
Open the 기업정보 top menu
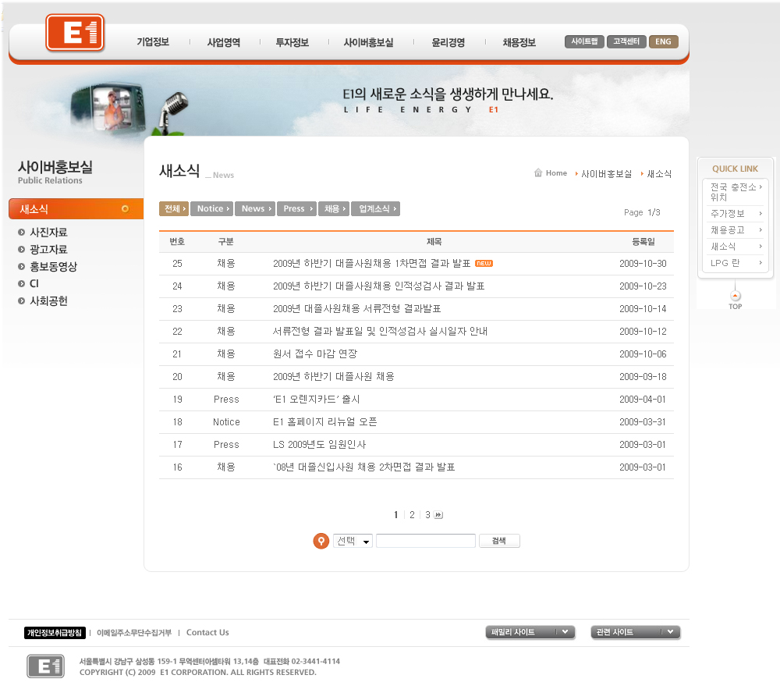coord(153,43)
